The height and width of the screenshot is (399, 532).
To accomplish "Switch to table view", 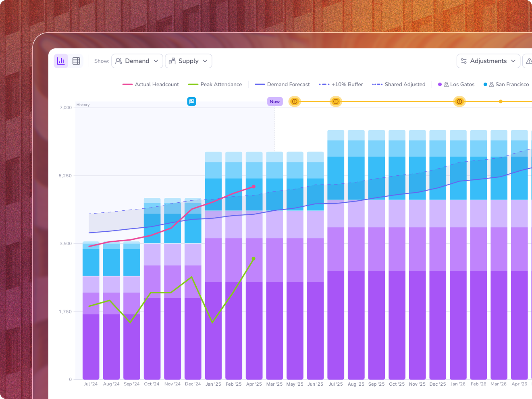I will (76, 61).
